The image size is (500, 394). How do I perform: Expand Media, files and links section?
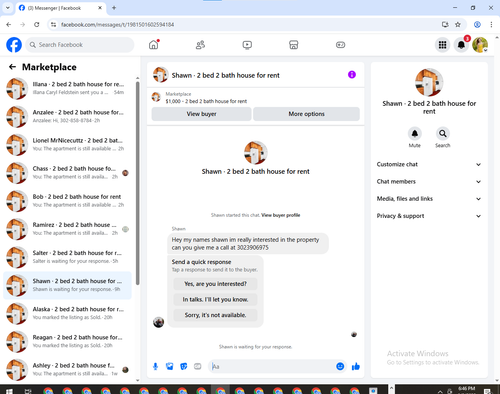[429, 199]
